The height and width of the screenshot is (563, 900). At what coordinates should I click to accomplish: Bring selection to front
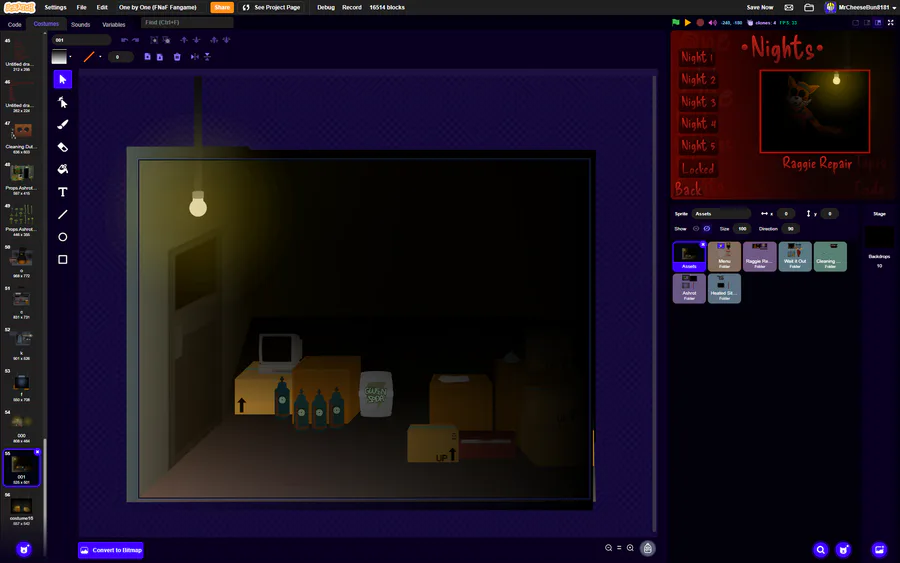tap(214, 40)
